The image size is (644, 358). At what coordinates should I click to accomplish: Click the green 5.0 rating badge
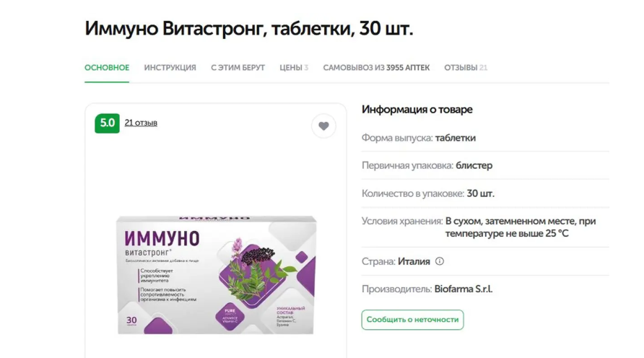pyautogui.click(x=107, y=123)
